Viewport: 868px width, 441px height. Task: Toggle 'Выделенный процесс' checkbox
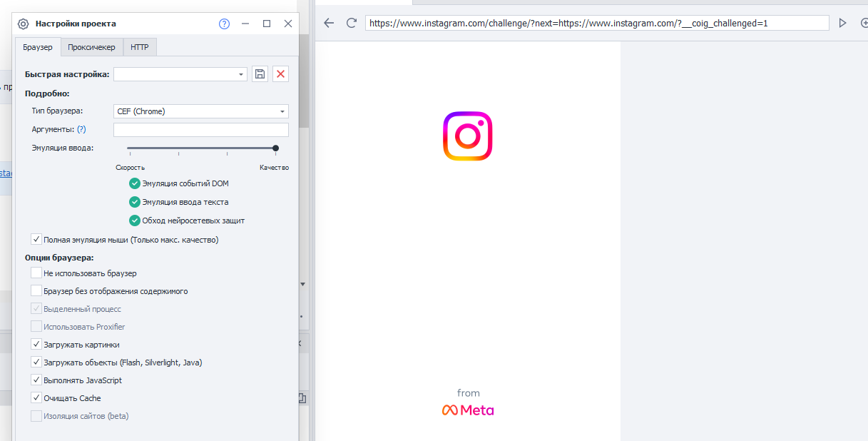[36, 309]
